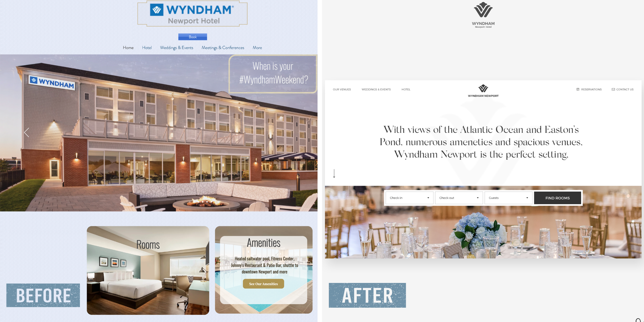
Task: Click the left arrow navigation icon
Action: pyautogui.click(x=26, y=132)
